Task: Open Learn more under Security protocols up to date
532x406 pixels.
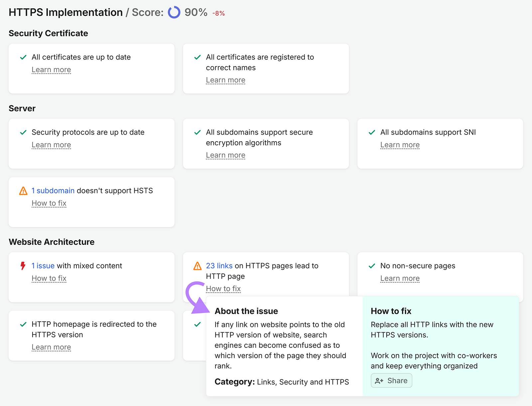Action: point(51,145)
